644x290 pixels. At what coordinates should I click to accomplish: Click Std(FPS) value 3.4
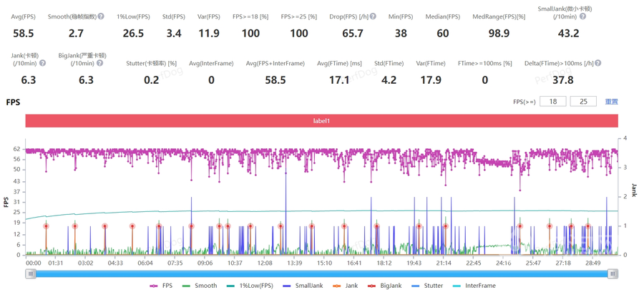pyautogui.click(x=174, y=33)
